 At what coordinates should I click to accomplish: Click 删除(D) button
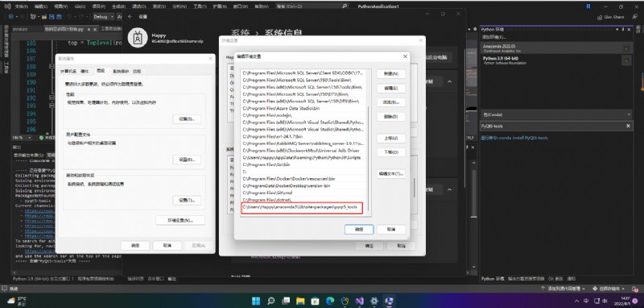[x=391, y=117]
